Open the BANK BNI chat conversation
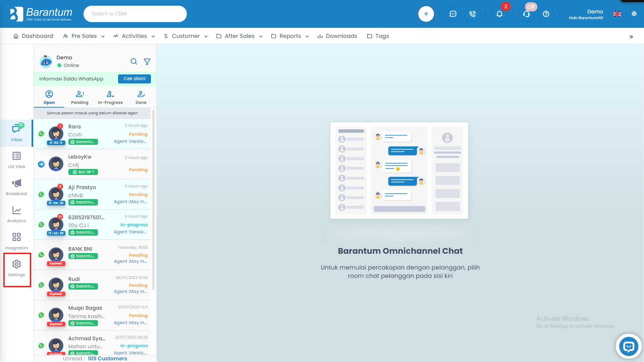The image size is (644, 362). (92, 255)
